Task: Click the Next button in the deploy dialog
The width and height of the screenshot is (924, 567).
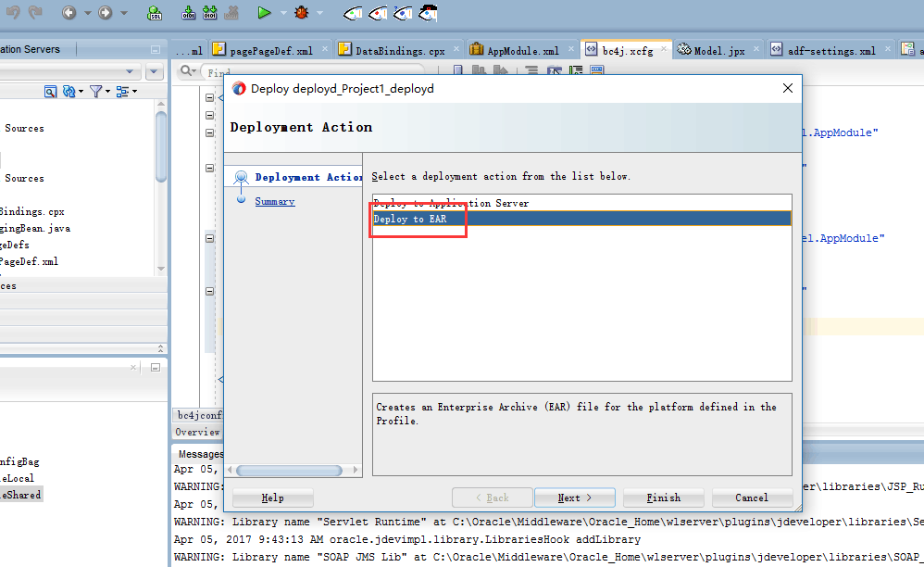Action: click(x=575, y=498)
